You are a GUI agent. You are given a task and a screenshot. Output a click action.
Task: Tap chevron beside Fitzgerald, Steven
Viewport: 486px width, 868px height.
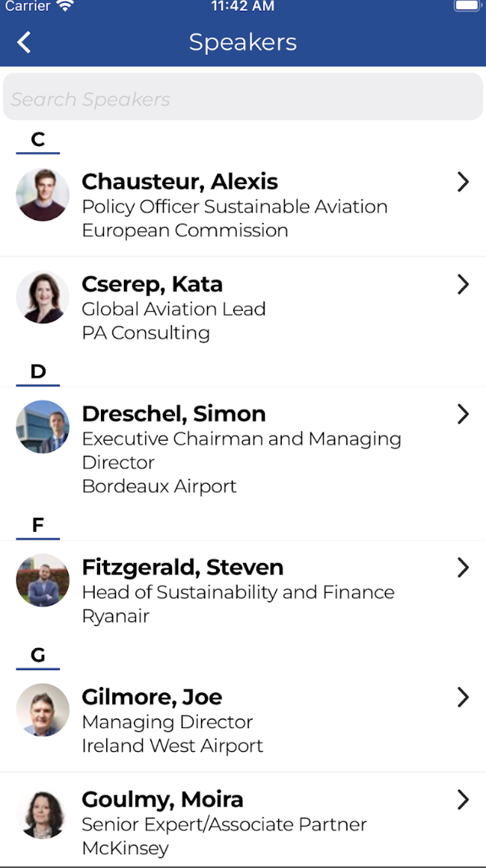pyautogui.click(x=462, y=568)
